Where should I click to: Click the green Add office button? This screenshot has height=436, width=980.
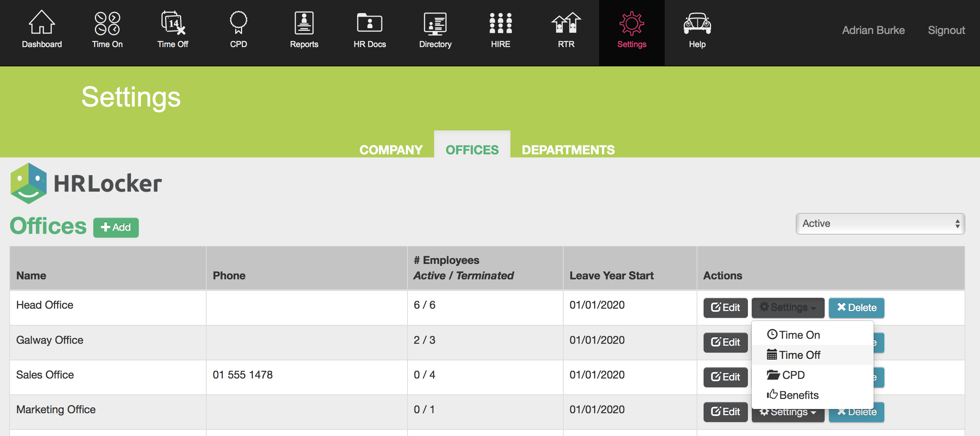116,227
